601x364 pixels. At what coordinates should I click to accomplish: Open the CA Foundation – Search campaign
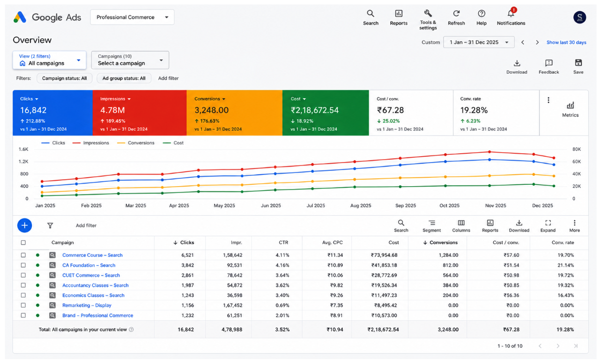[x=89, y=265]
